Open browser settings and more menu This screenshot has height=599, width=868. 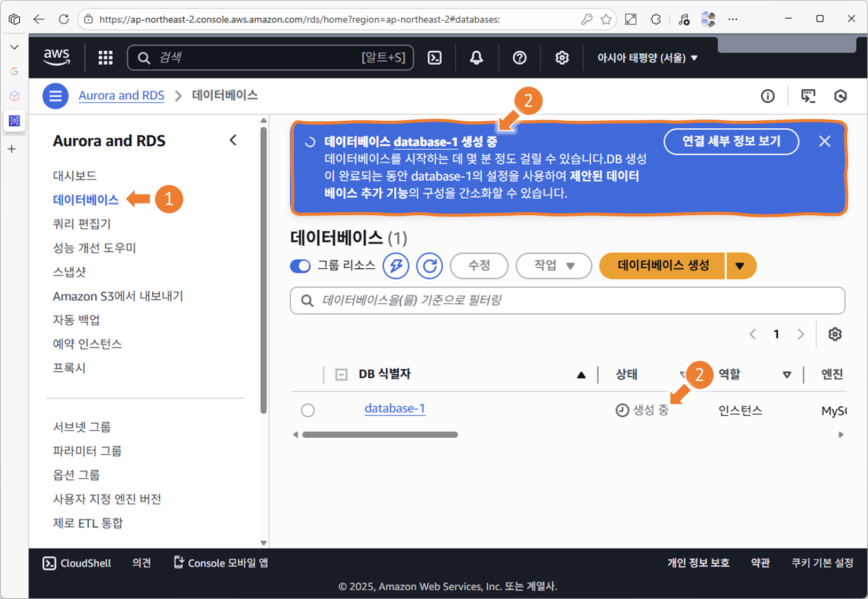click(733, 19)
